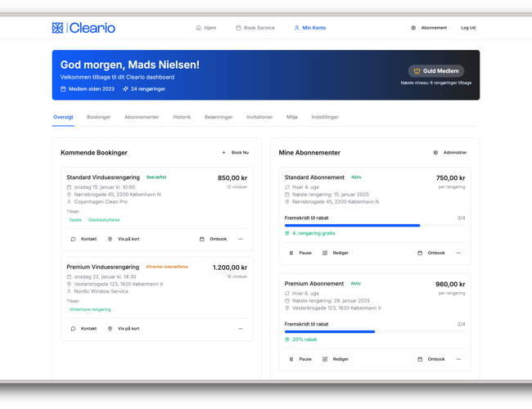Click the Afventer bekræftelse status badge
The height and width of the screenshot is (409, 532).
tap(167, 267)
